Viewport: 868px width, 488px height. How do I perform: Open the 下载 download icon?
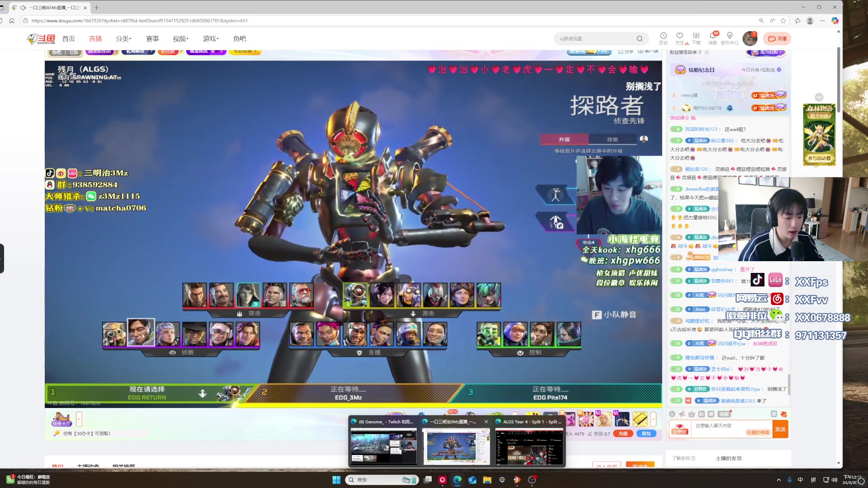[696, 38]
